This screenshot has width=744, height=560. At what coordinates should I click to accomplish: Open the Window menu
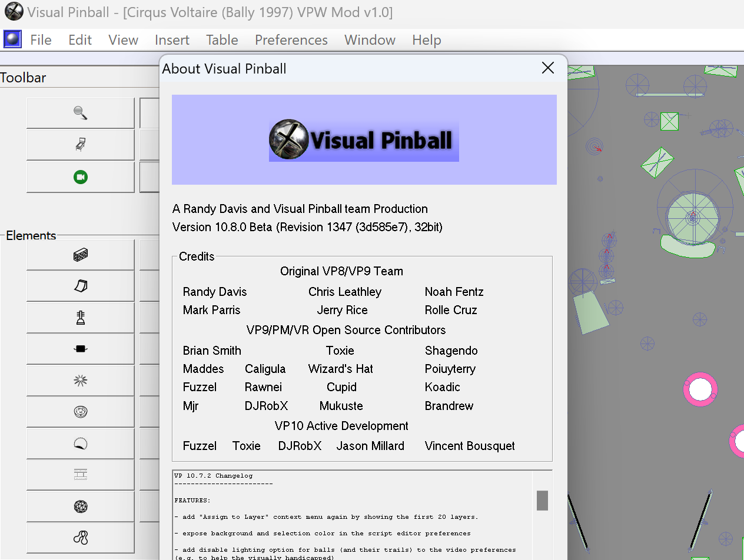[370, 40]
